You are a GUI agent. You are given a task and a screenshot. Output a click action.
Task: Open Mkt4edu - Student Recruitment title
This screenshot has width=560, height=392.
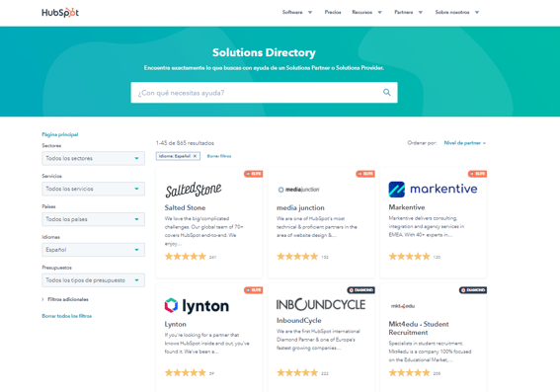419,328
